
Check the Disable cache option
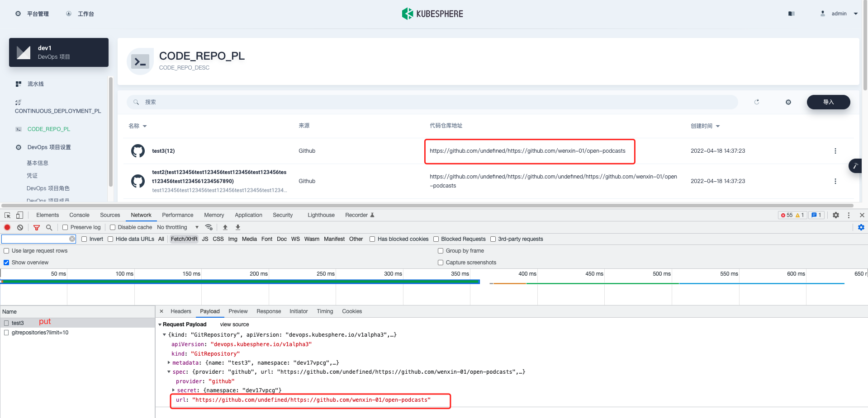click(112, 227)
